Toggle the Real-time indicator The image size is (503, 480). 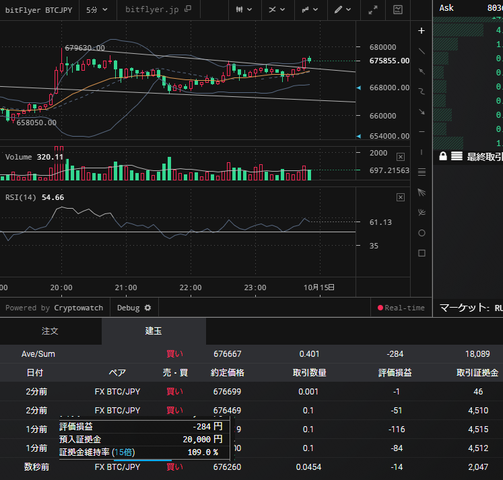pos(401,308)
